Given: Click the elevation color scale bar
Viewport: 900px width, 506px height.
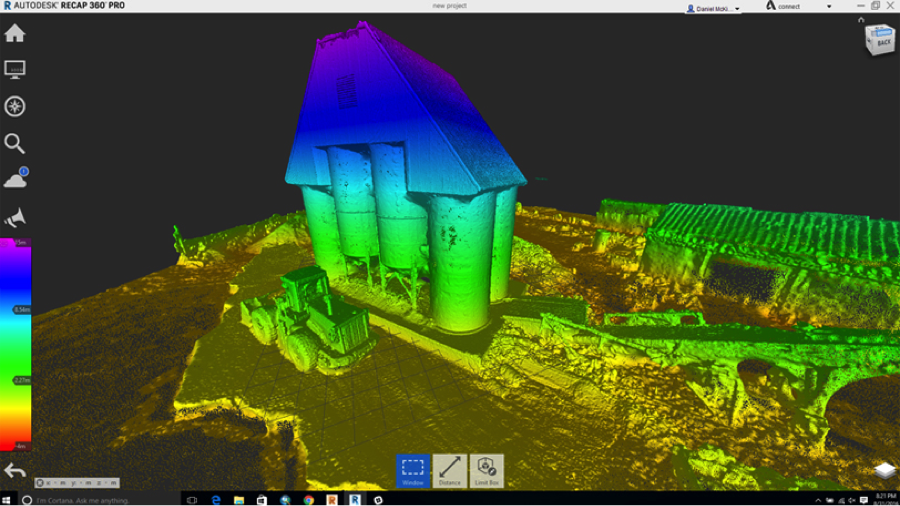Looking at the screenshot, I should coord(15,345).
